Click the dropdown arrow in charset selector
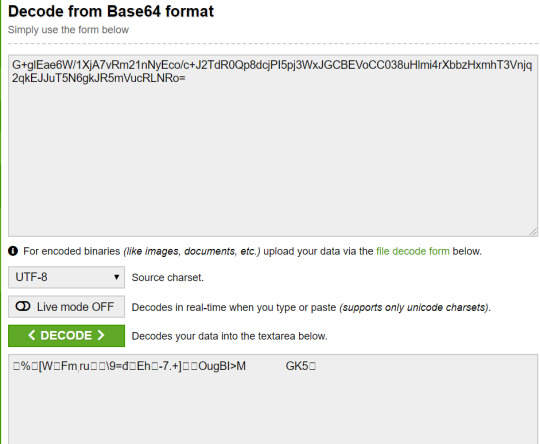 tap(116, 277)
